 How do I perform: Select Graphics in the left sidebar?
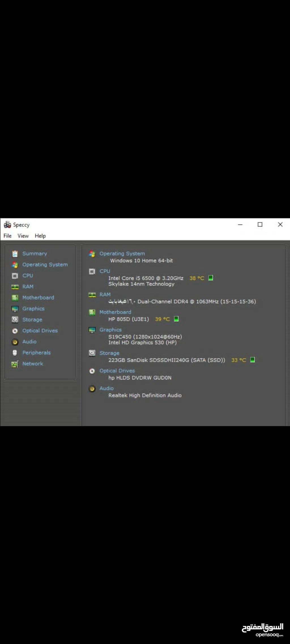pyautogui.click(x=33, y=309)
